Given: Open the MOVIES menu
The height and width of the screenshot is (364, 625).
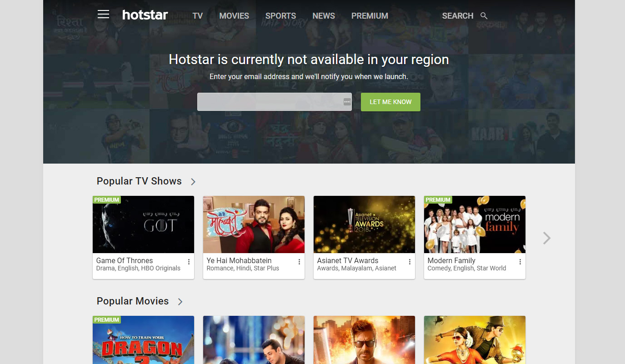Looking at the screenshot, I should [x=234, y=16].
